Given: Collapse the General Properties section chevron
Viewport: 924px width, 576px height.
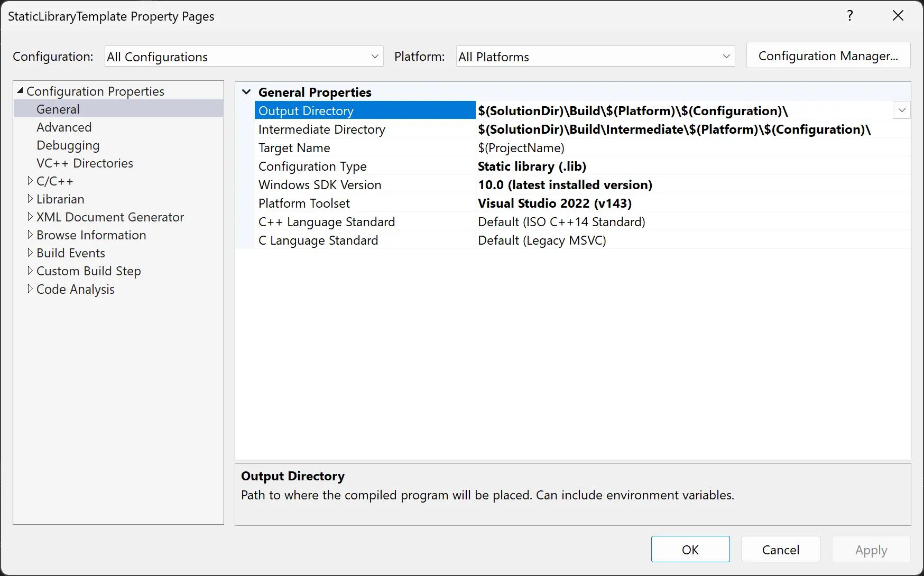Looking at the screenshot, I should coord(246,92).
